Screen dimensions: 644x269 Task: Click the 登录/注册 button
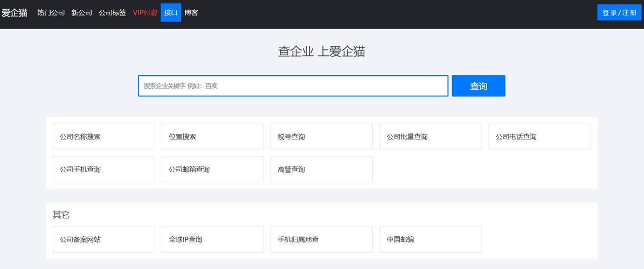coord(619,12)
